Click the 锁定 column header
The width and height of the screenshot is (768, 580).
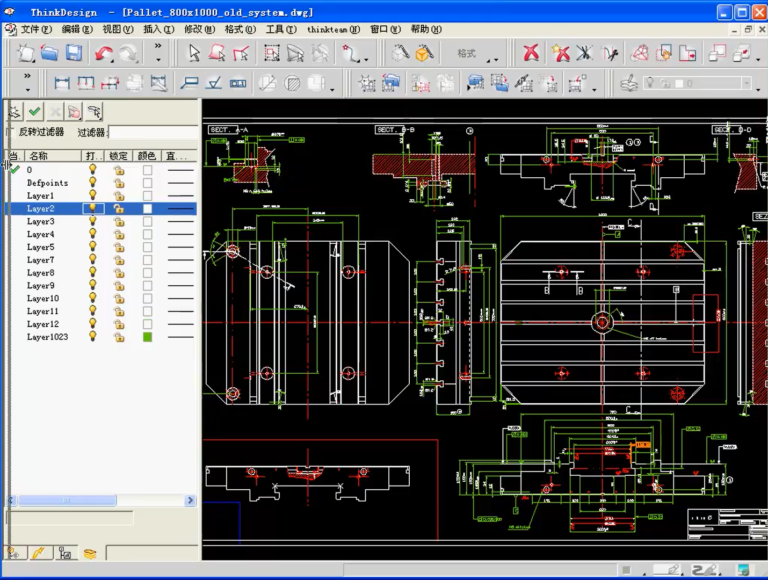click(118, 156)
